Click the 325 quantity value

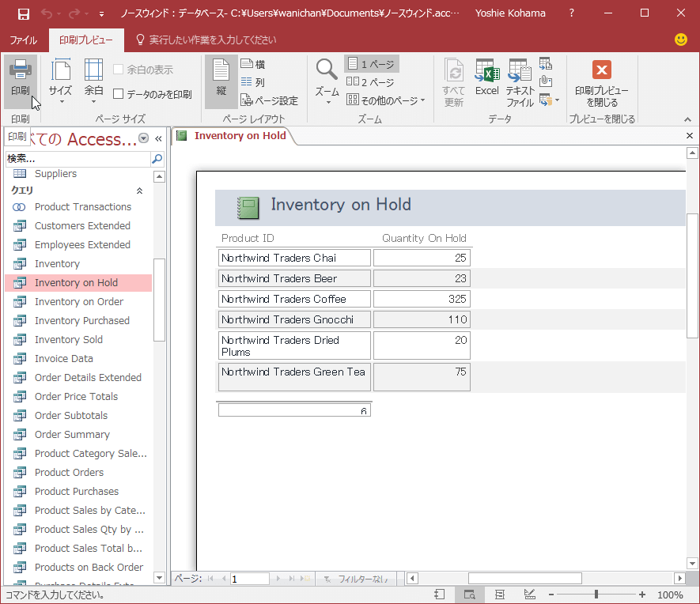point(422,299)
